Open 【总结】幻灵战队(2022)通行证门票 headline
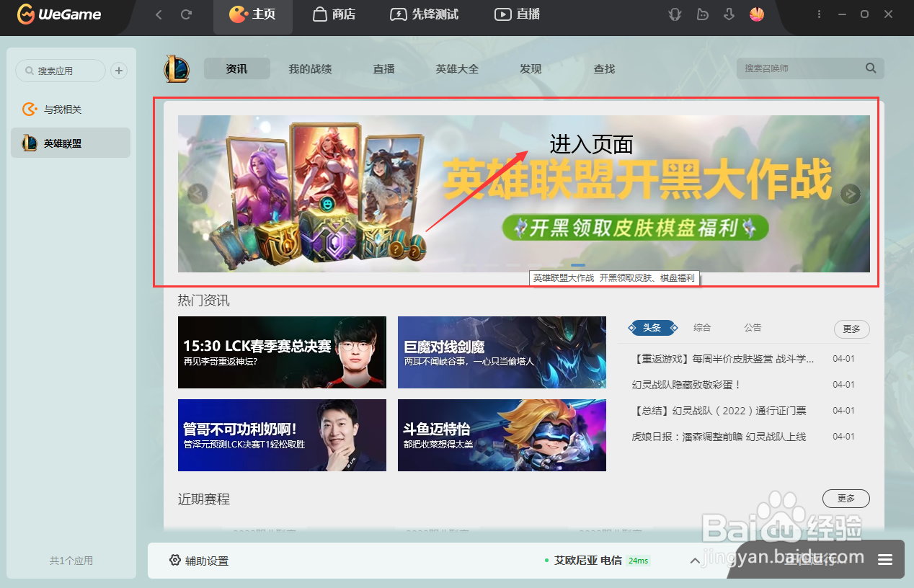914x588 pixels. 719,411
